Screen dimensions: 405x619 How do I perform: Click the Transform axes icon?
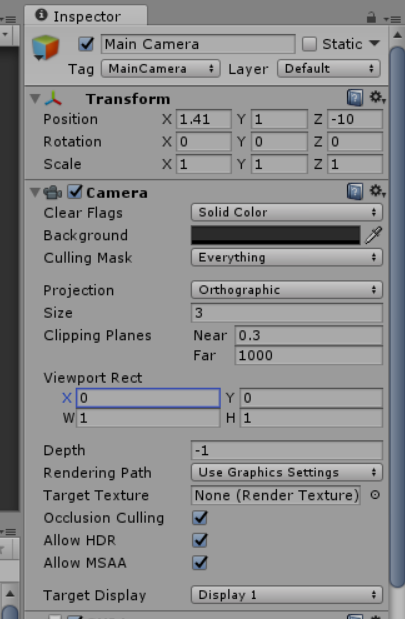53,99
